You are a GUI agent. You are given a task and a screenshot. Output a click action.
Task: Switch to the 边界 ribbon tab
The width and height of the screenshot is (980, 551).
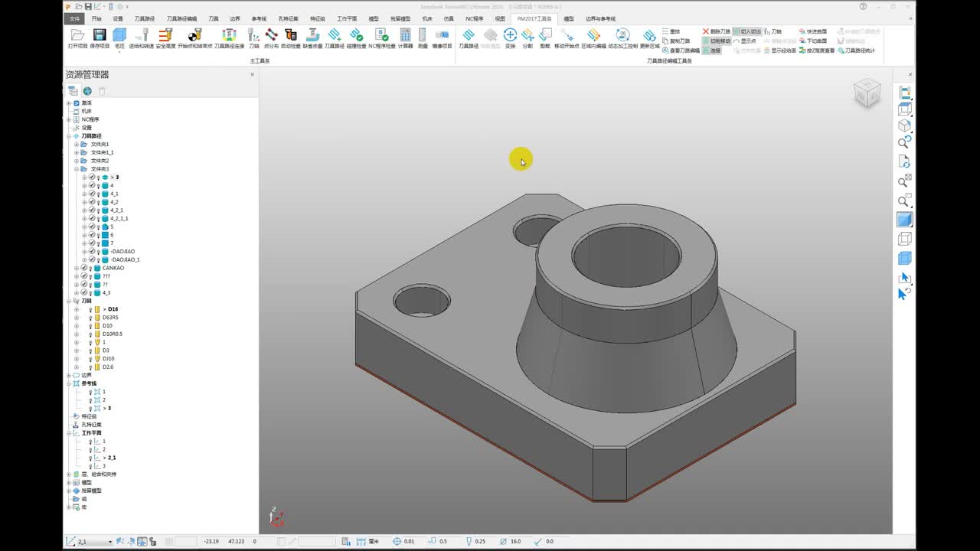(x=235, y=18)
